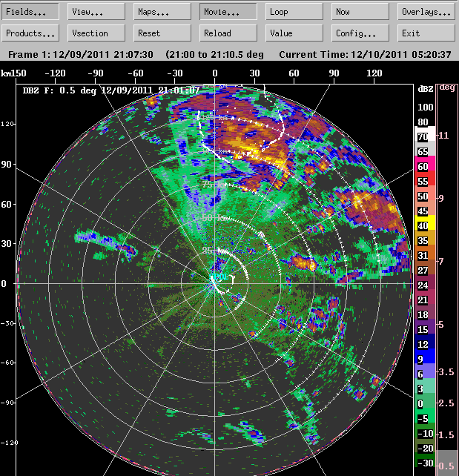Select the 3.5 deg elevation tilt
Viewport: 459px width, 476px height.
click(x=446, y=372)
